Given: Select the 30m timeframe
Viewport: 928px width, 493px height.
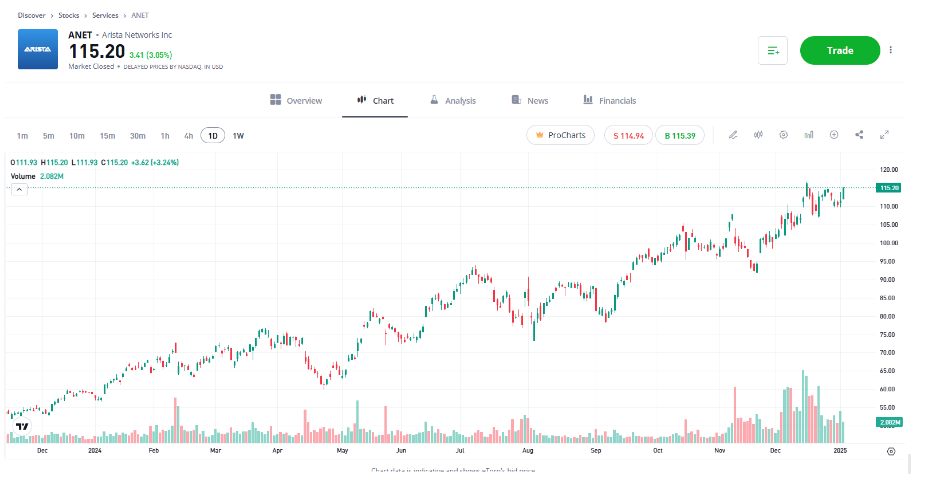Looking at the screenshot, I should 137,136.
